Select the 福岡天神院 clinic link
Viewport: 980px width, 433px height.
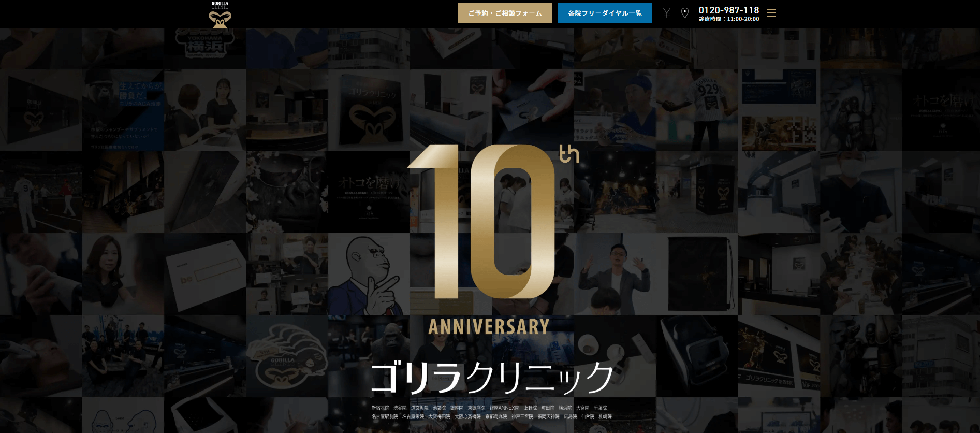[x=548, y=417]
